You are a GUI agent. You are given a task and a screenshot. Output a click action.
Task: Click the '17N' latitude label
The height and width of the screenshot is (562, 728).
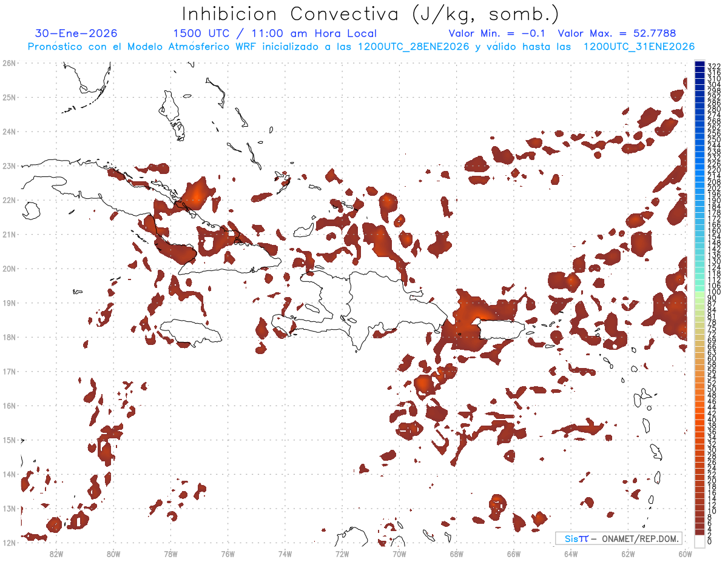(8, 371)
